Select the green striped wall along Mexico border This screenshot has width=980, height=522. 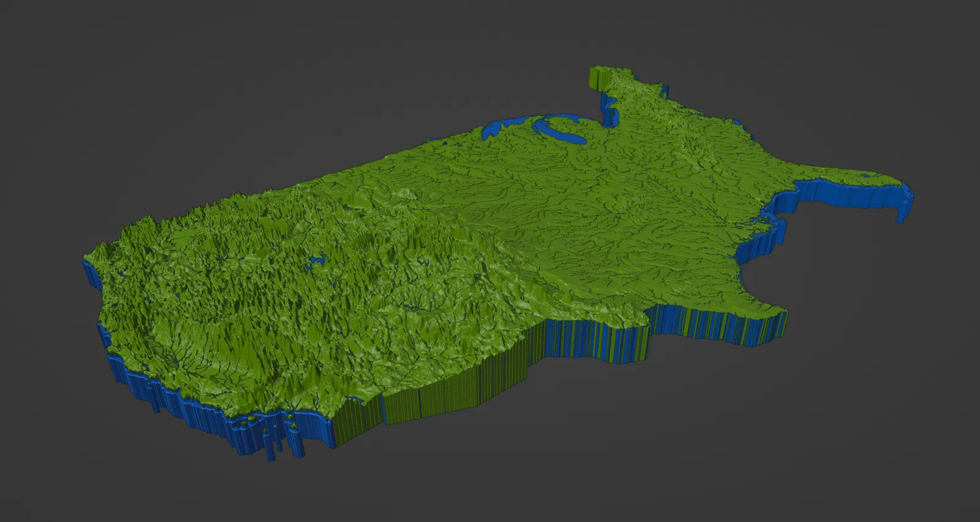[x=453, y=392]
